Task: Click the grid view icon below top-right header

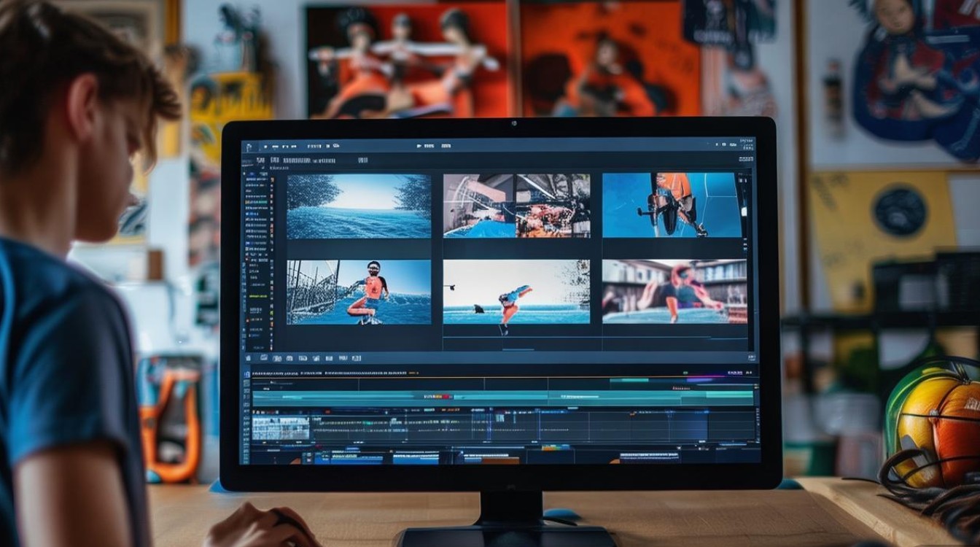Action: point(745,158)
